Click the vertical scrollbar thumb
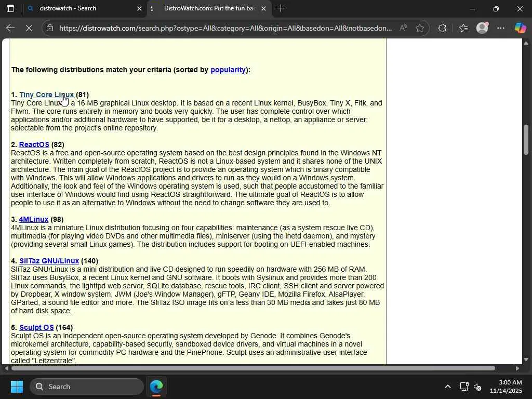The height and width of the screenshot is (399, 532). [526, 140]
